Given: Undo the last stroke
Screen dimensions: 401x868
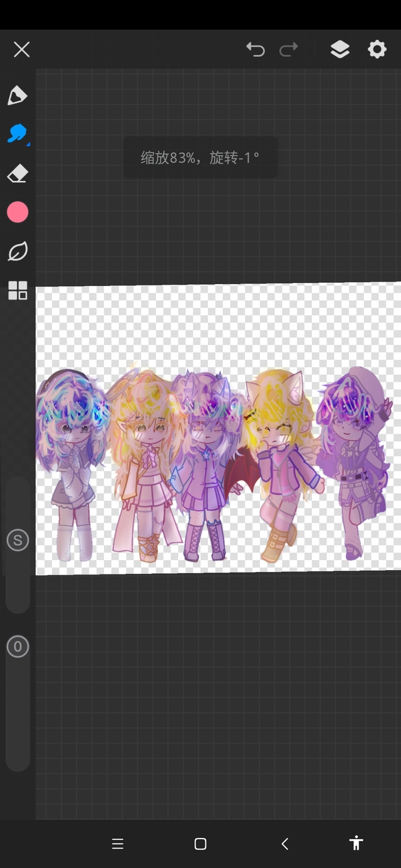Looking at the screenshot, I should (x=255, y=49).
